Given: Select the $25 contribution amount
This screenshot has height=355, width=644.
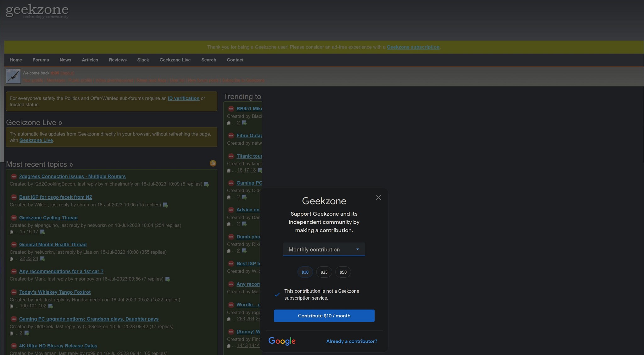Looking at the screenshot, I should (324, 272).
